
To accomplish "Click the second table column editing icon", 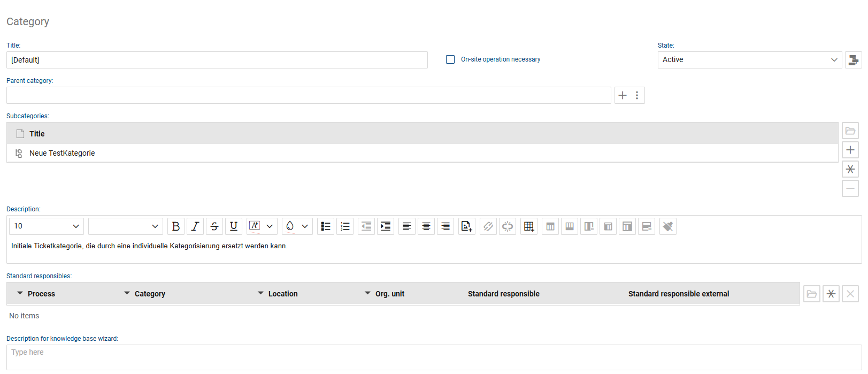I will pyautogui.click(x=570, y=226).
